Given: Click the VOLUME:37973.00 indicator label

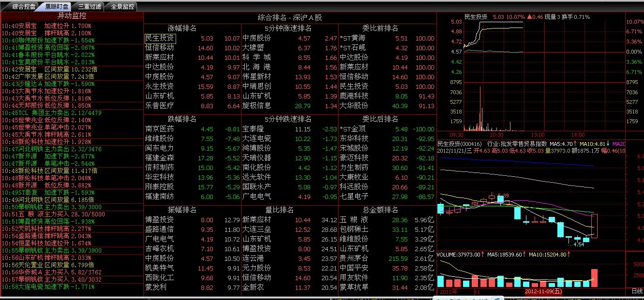Looking at the screenshot, I should click(458, 255).
